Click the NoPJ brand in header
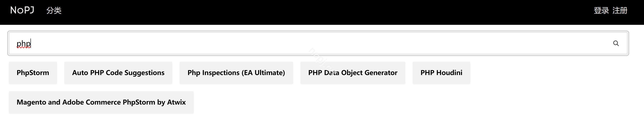This screenshot has width=644, height=122. (x=22, y=10)
